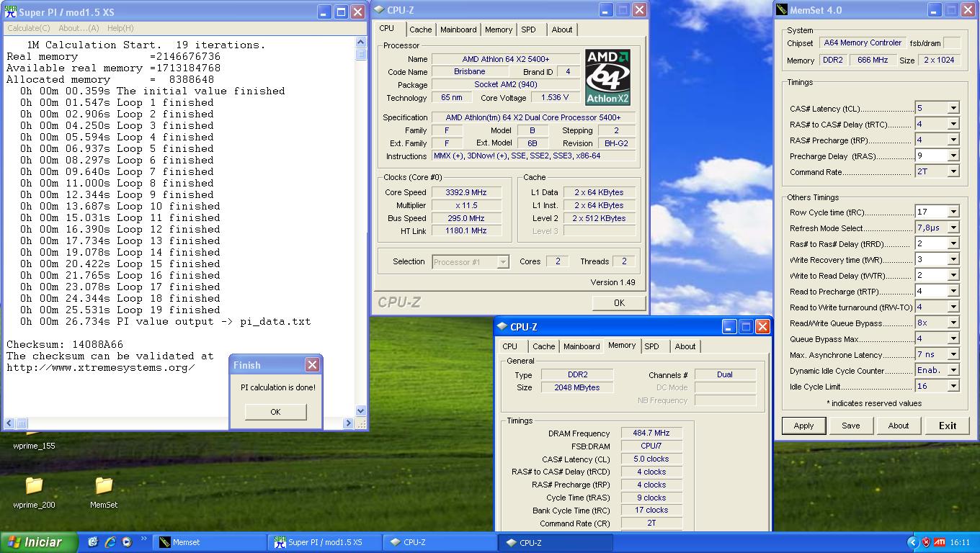This screenshot has width=980, height=553.
Task: Switch to Memset in the taskbar
Action: point(209,542)
